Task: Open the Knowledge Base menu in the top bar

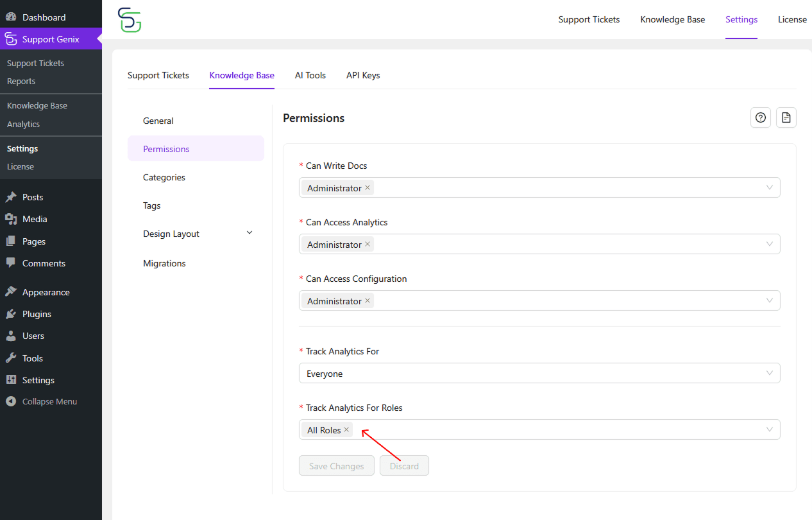Action: coord(672,19)
